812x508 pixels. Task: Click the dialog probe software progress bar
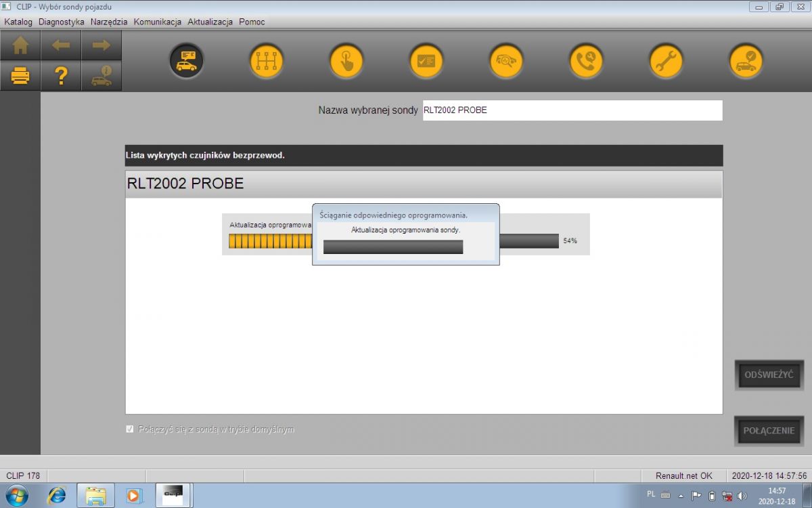(393, 247)
